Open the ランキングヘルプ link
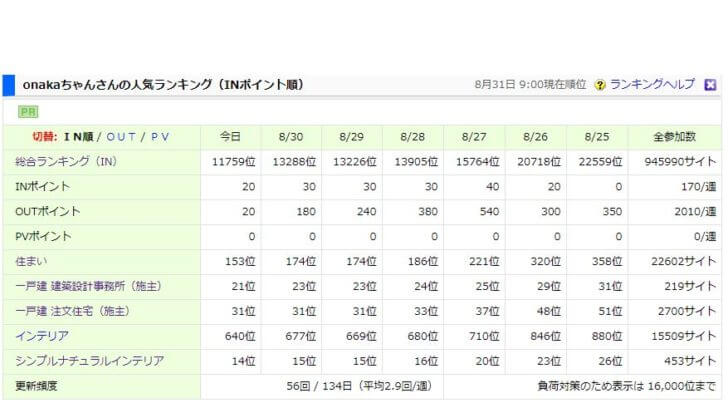The width and height of the screenshot is (728, 403). 651,85
